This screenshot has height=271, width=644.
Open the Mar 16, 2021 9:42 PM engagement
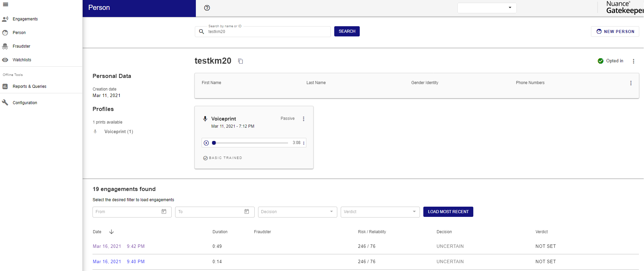119,246
